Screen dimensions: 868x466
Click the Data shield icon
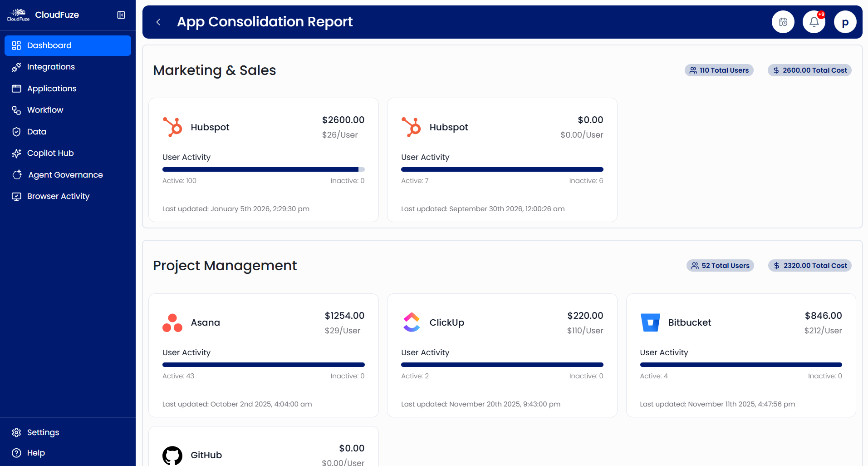(16, 132)
